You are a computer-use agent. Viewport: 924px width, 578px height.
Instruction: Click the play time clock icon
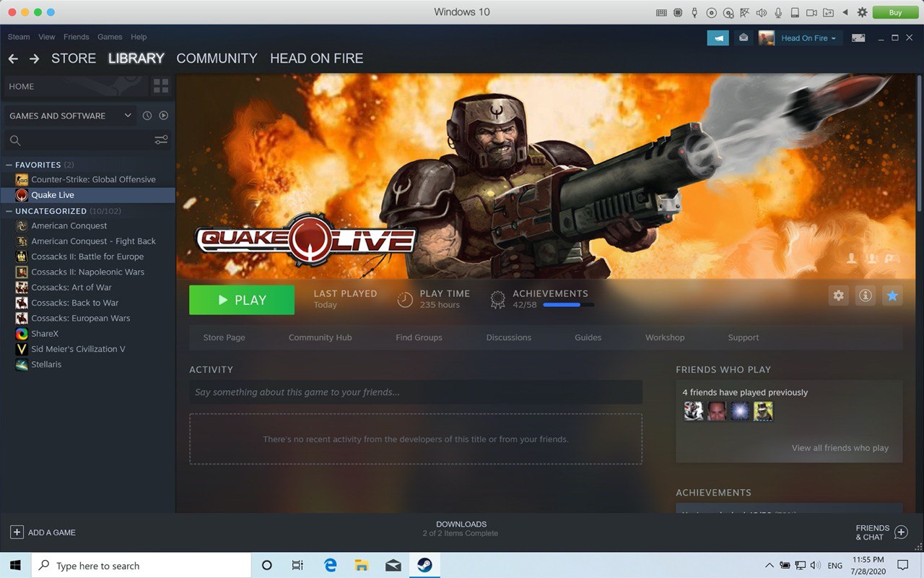pyautogui.click(x=405, y=299)
